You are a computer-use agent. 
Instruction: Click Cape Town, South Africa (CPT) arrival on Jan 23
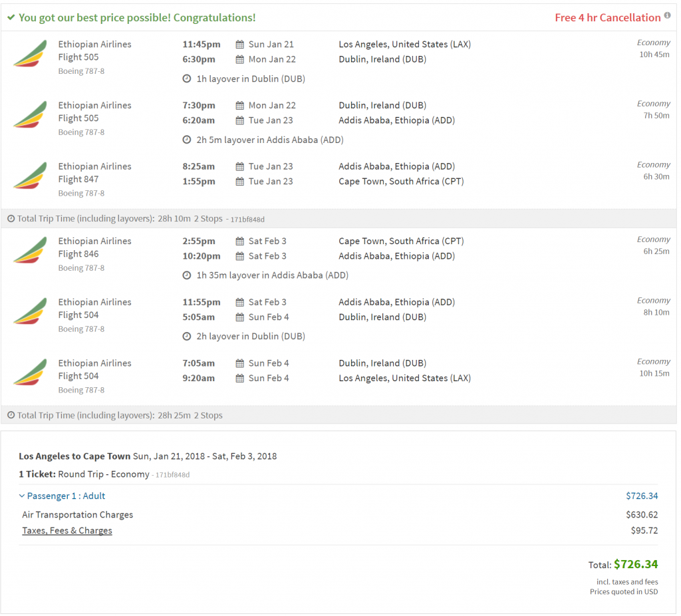tap(401, 182)
